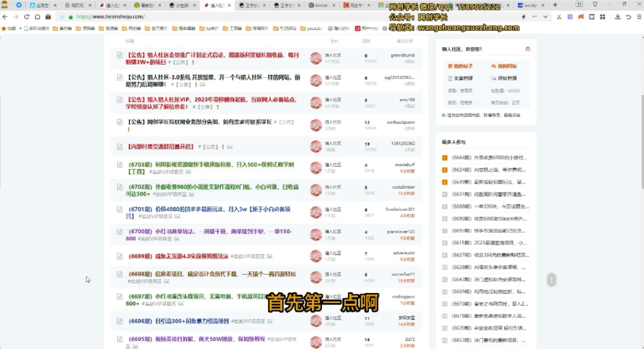This screenshot has height=349, width=644.
Task: Click last replier moviebuff in 6703期 row
Action: tap(404, 165)
